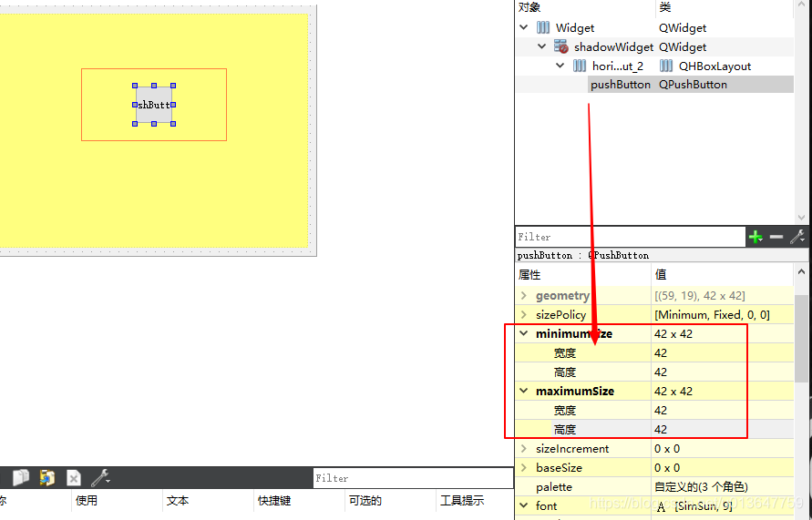Click the 类 column header

(x=665, y=7)
